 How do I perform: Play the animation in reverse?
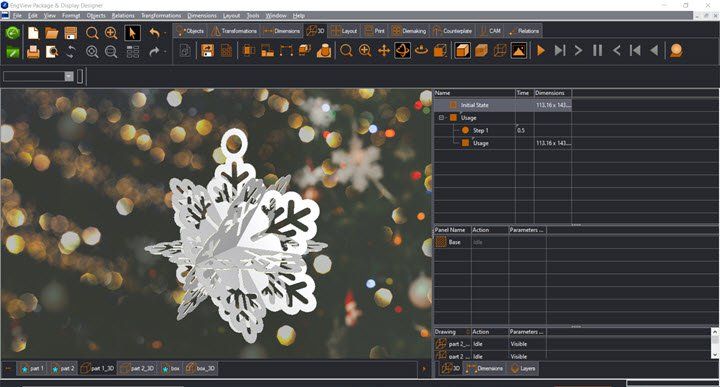[x=654, y=50]
